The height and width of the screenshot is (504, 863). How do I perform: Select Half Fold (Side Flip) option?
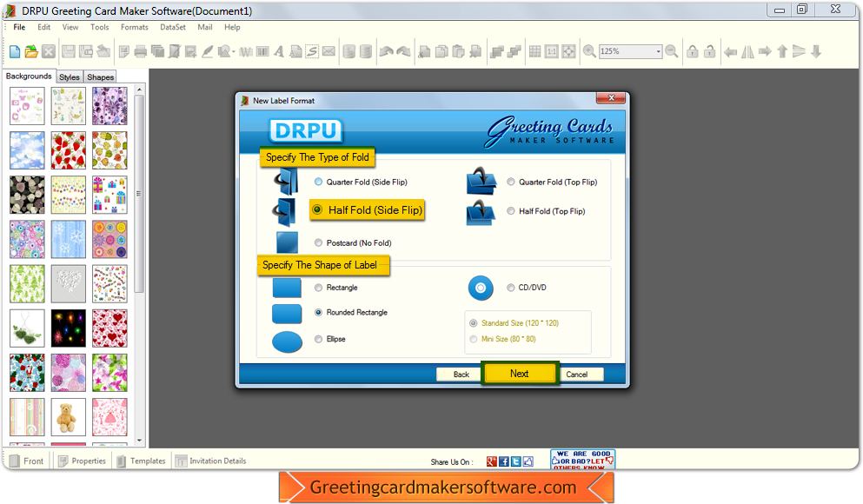[367, 210]
